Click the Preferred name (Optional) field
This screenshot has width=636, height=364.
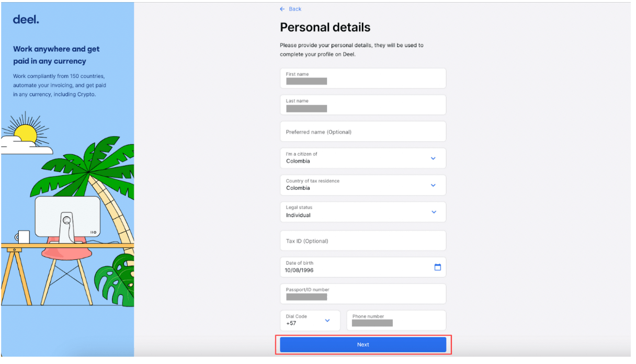[363, 132]
